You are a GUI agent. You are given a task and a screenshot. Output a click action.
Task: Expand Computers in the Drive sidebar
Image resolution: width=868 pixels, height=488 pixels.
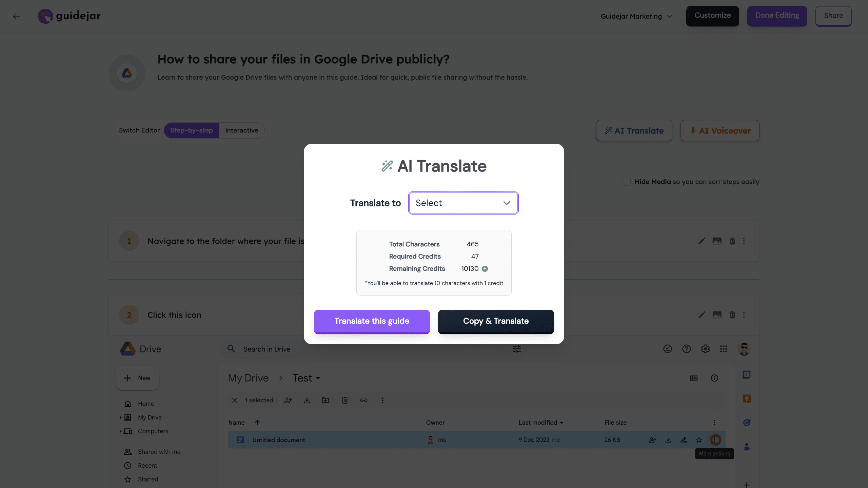121,431
